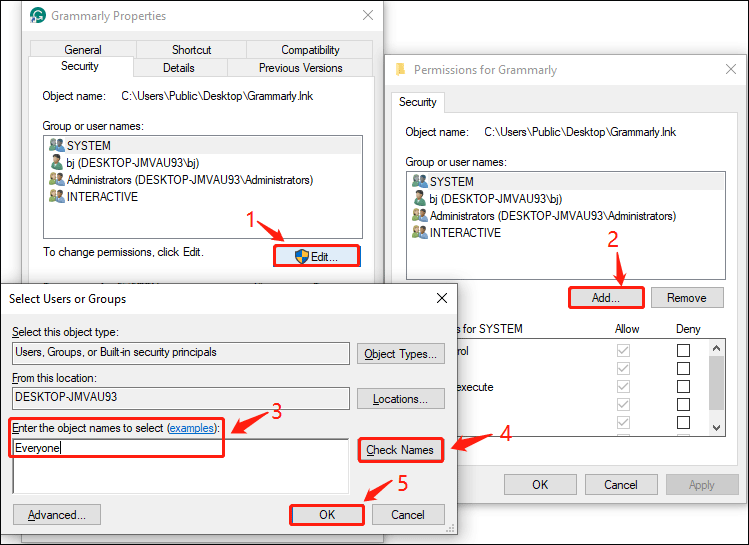Click the Locations... button
Screen dimensions: 749x545
click(401, 399)
